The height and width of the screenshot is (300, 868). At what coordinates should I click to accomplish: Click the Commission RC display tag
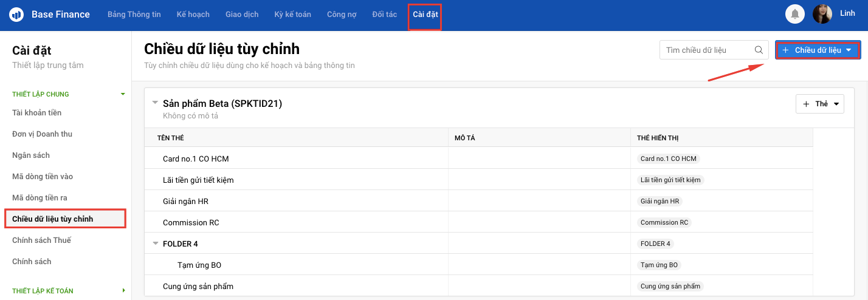click(x=664, y=222)
